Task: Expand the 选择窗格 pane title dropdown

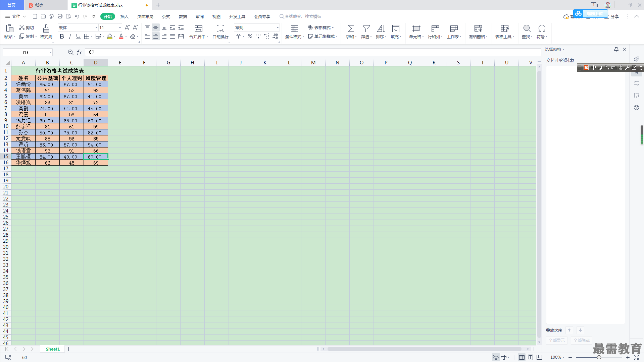Action: click(x=563, y=50)
